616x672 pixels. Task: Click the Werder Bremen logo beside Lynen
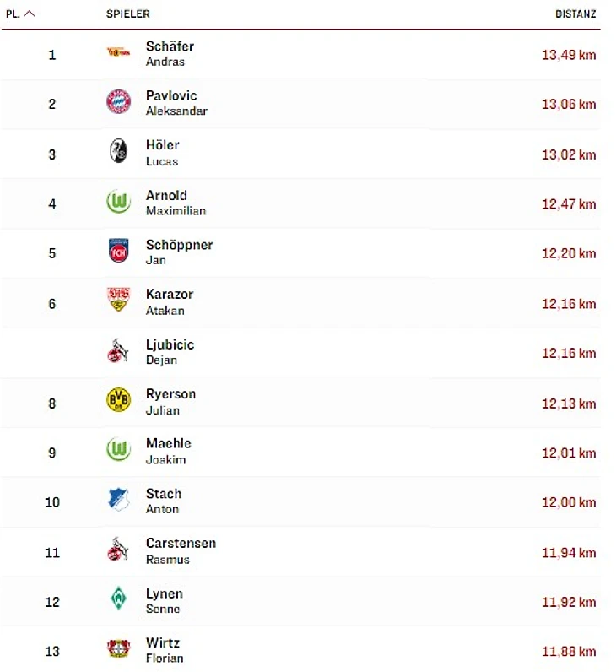[118, 600]
